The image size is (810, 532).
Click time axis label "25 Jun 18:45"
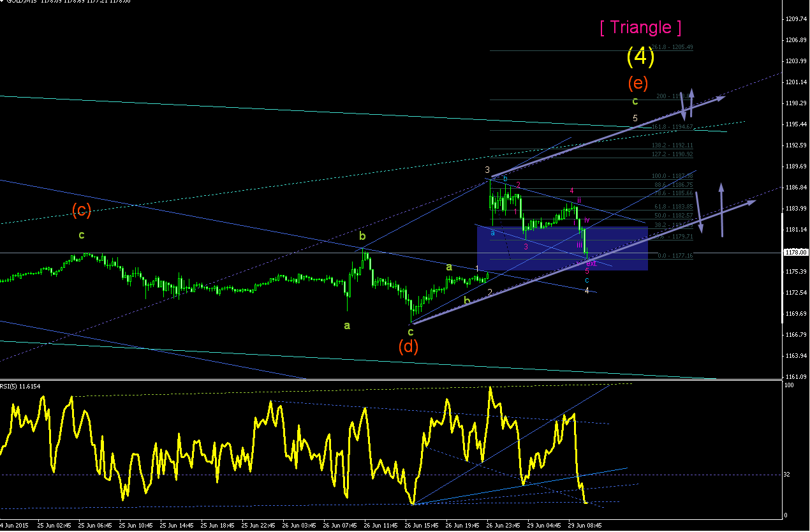217,526
